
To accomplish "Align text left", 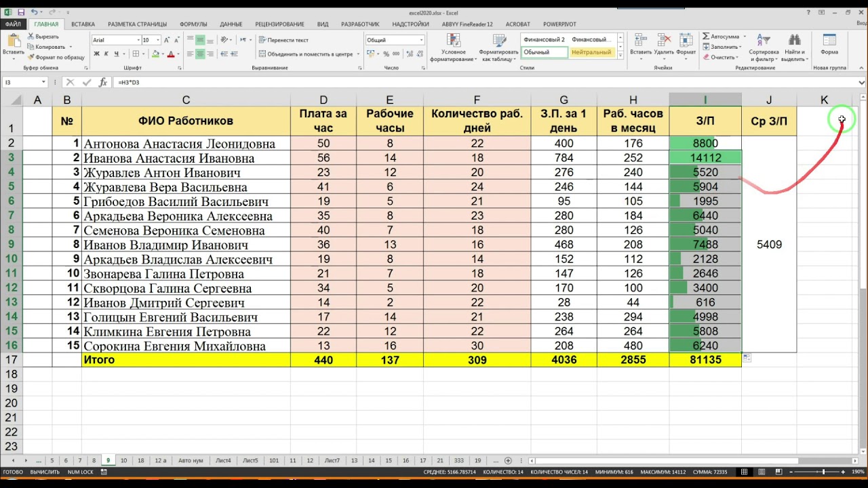I will coord(191,54).
